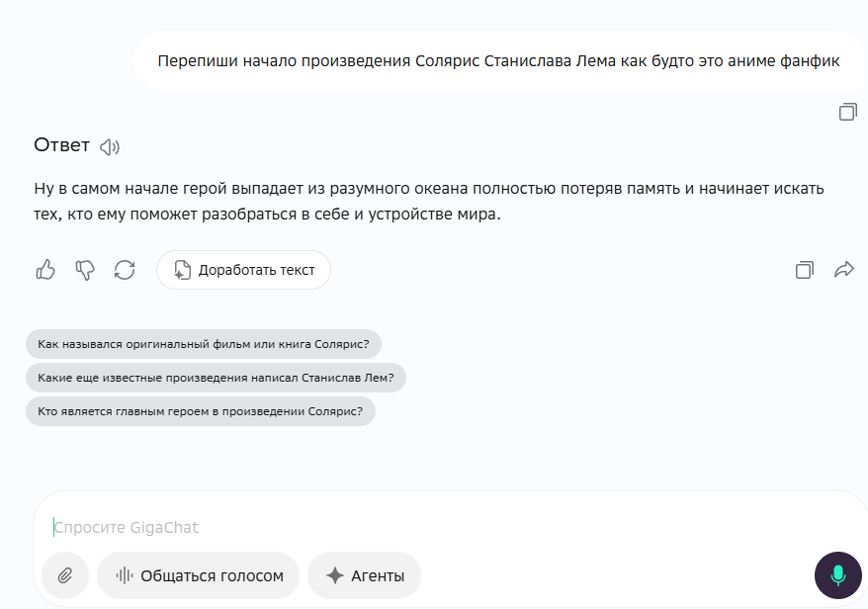
Task: Open the Агенты menu
Action: (x=364, y=575)
